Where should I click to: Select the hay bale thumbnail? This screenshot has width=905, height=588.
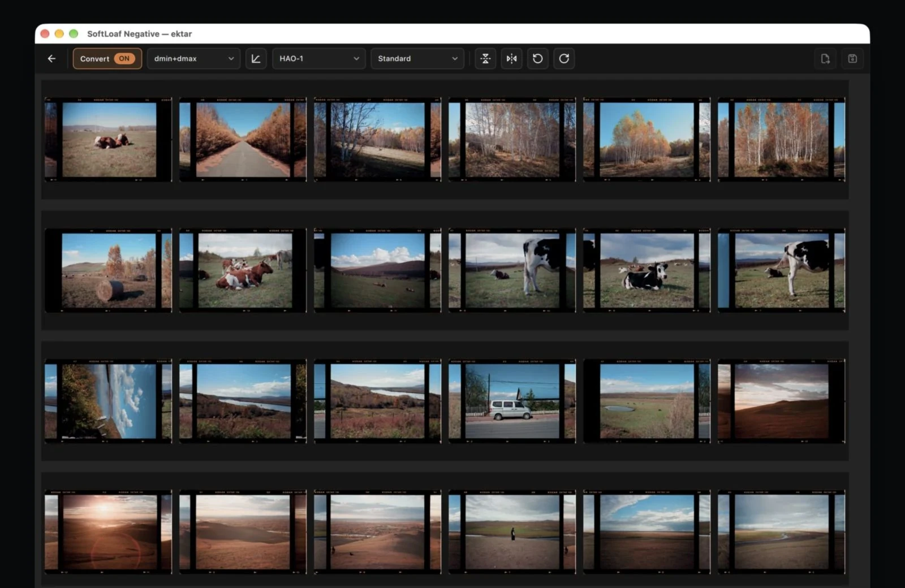[x=108, y=270]
